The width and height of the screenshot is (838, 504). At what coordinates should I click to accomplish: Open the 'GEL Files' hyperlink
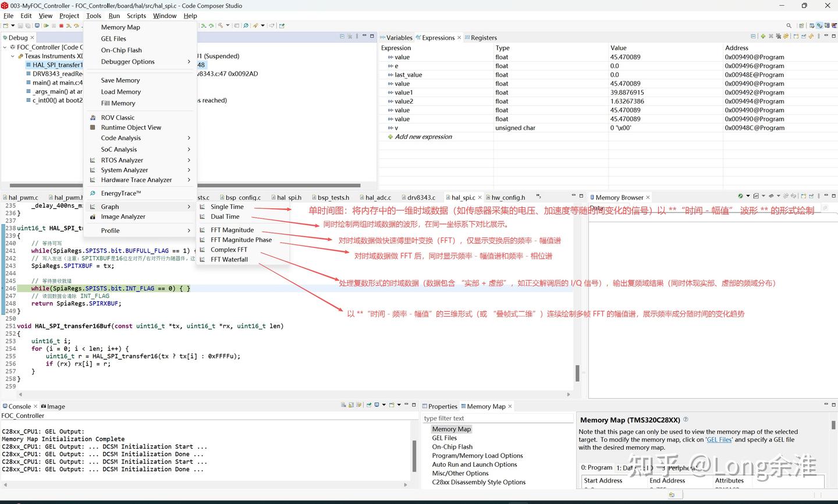click(x=719, y=439)
